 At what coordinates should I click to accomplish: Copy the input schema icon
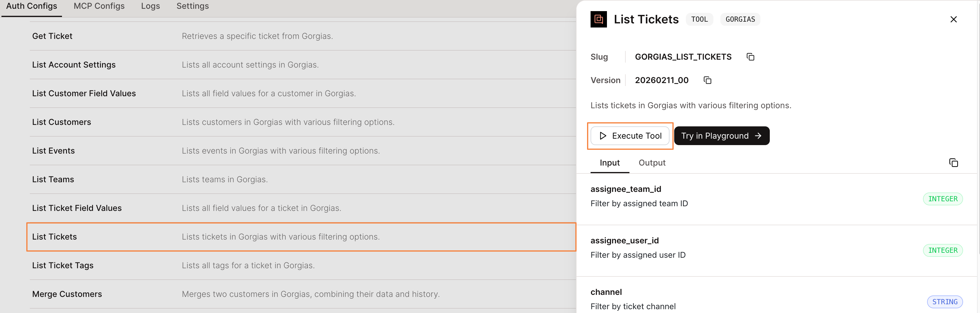pos(953,163)
